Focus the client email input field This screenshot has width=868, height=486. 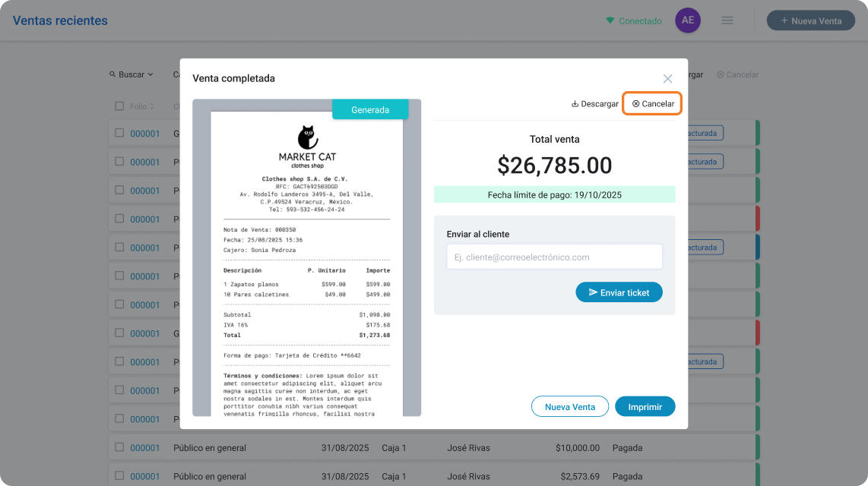tap(554, 257)
